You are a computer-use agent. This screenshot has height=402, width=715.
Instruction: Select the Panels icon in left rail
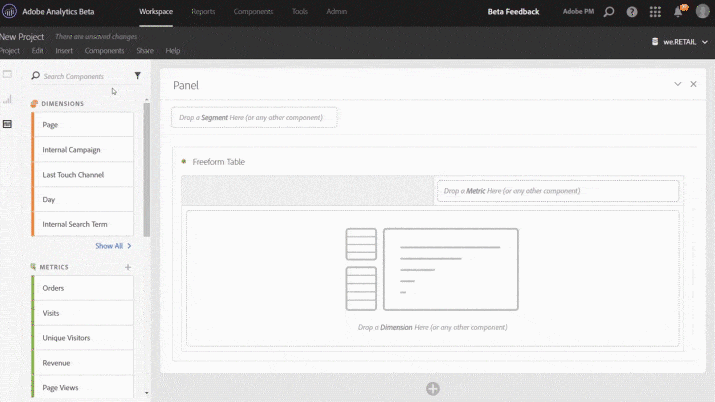click(7, 74)
